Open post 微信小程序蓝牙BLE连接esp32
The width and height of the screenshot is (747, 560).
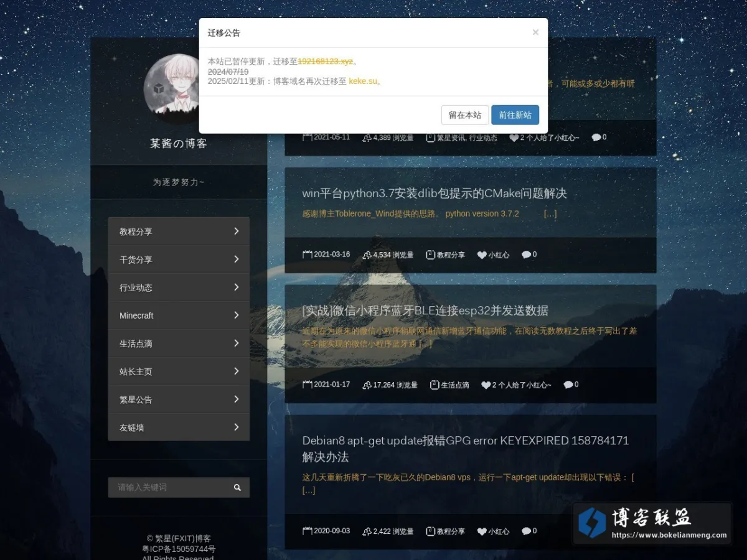point(425,310)
